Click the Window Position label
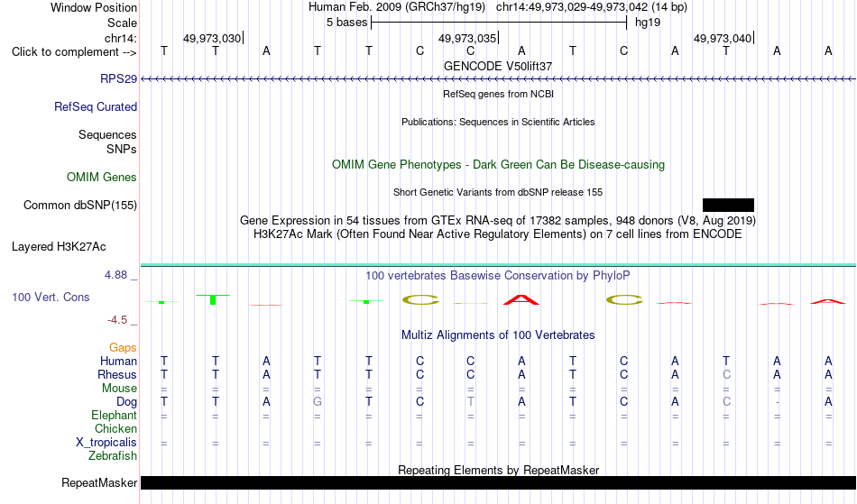Screen dimensions: 857x504 [94, 7]
